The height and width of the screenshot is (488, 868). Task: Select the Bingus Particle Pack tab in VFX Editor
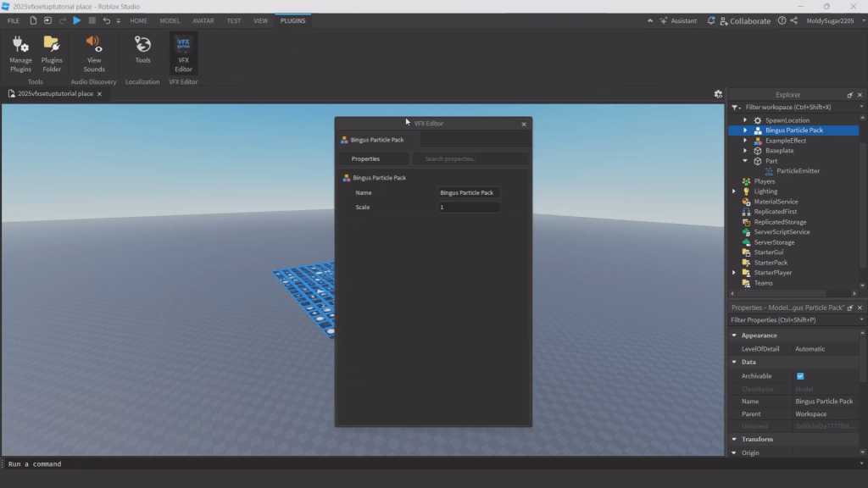click(x=377, y=140)
